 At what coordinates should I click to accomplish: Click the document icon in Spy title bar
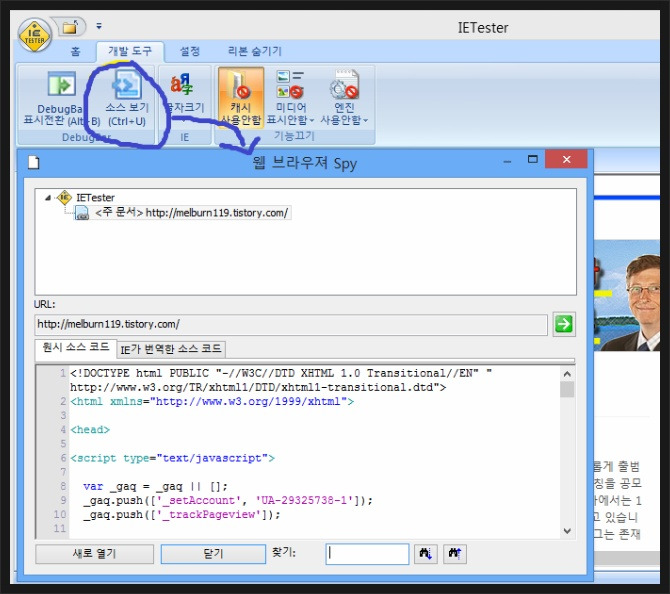click(x=33, y=163)
